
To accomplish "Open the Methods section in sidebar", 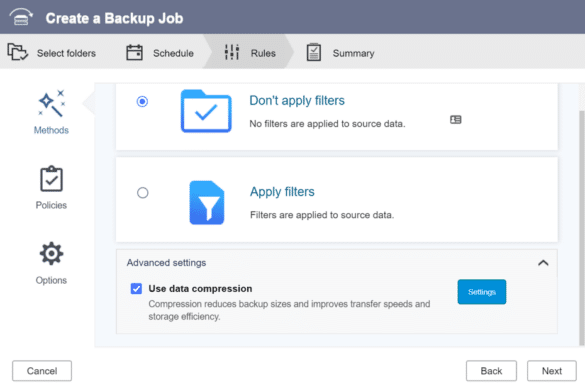I will pos(51,112).
